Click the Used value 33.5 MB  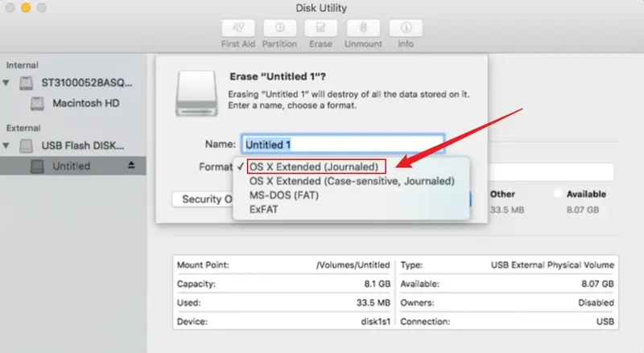pyautogui.click(x=374, y=303)
